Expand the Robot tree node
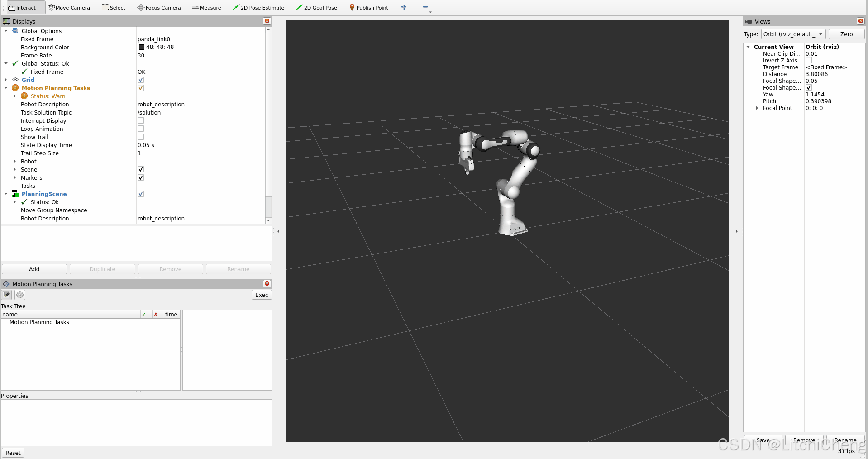Viewport: 868px width, 459px height. tap(15, 161)
